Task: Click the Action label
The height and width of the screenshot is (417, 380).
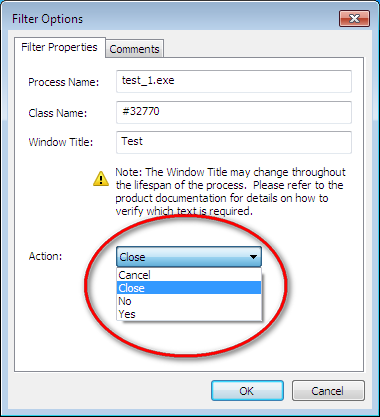Action: 45,256
